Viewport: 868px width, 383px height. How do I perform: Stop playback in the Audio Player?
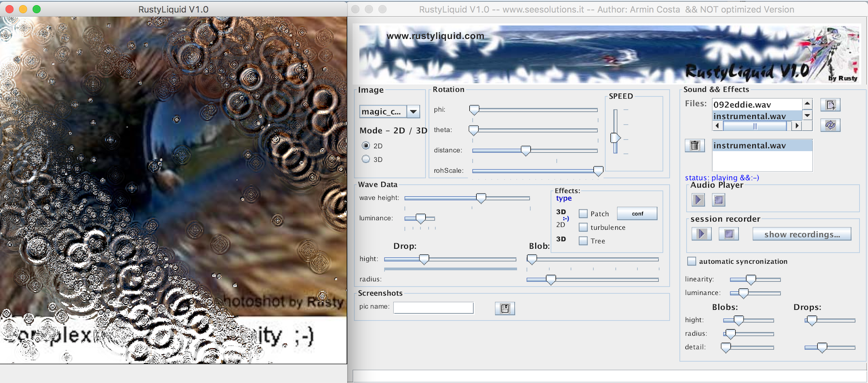pos(719,199)
